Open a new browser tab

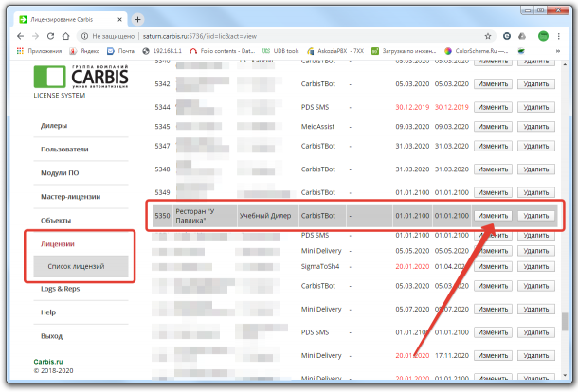click(x=138, y=18)
